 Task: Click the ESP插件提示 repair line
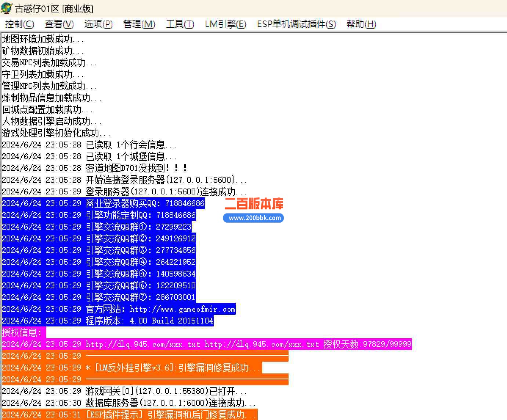coord(130,414)
